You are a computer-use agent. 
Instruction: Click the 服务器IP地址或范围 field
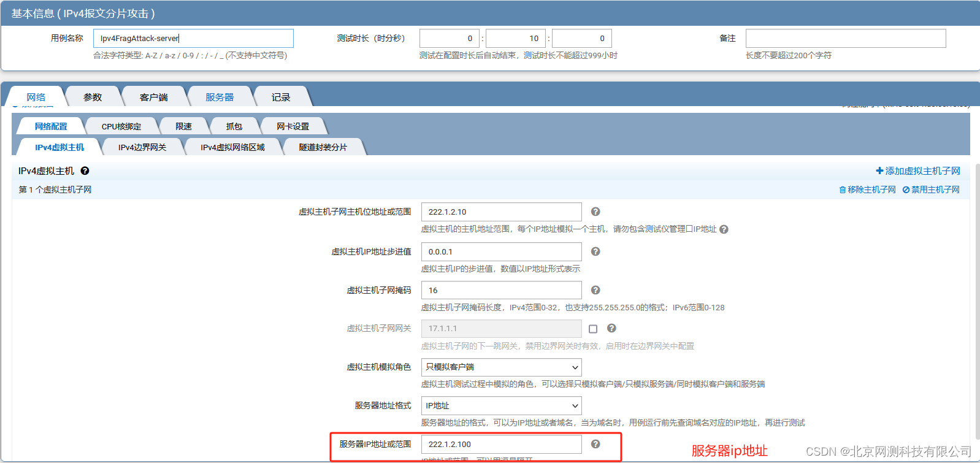pos(502,444)
